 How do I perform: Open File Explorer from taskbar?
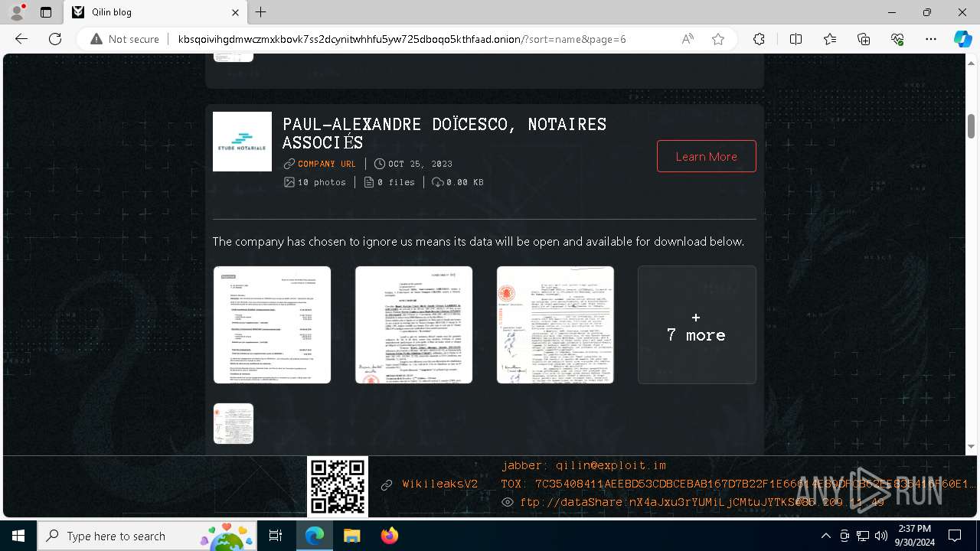pyautogui.click(x=351, y=536)
